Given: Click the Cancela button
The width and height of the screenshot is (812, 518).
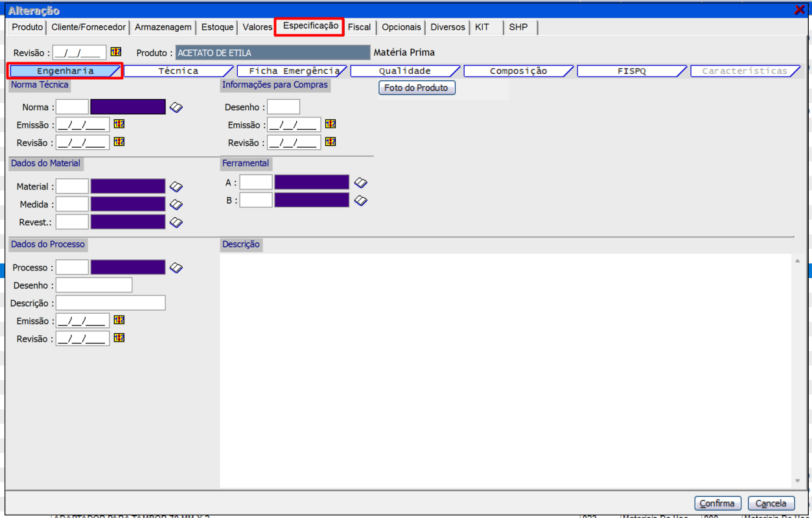Looking at the screenshot, I should 771,503.
